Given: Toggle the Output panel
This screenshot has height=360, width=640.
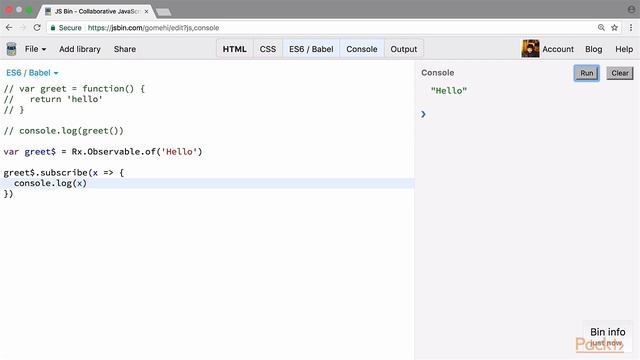Looking at the screenshot, I should pyautogui.click(x=404, y=49).
